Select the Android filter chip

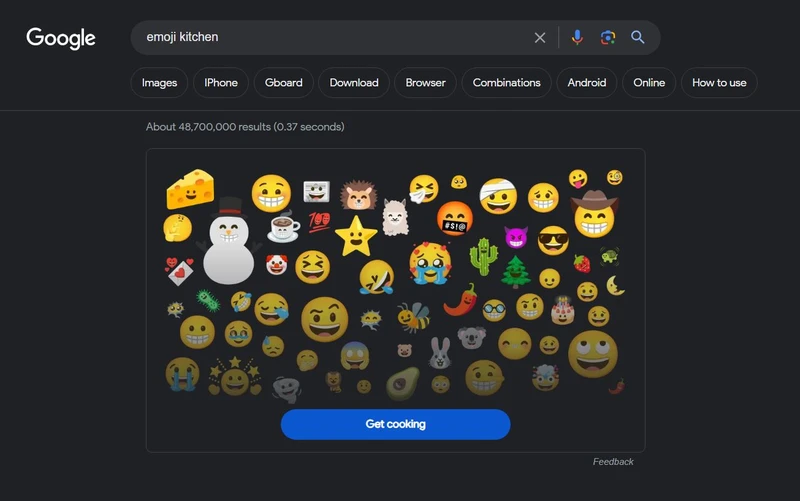587,83
